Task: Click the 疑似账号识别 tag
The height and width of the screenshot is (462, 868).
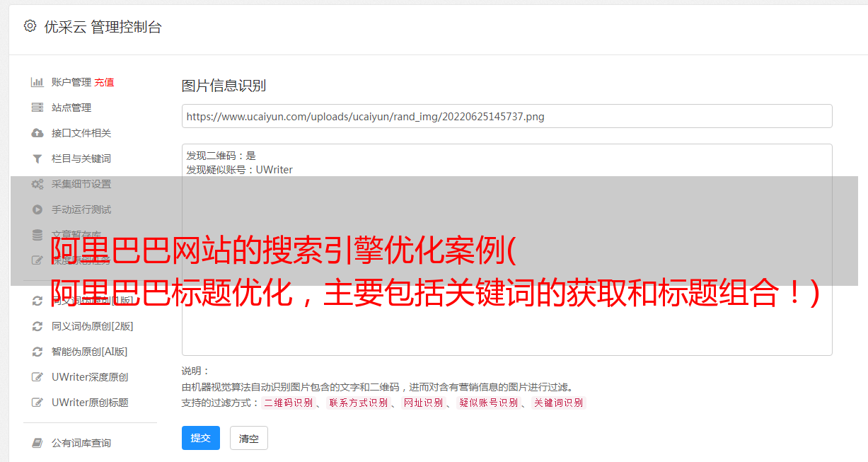Action: (x=489, y=403)
